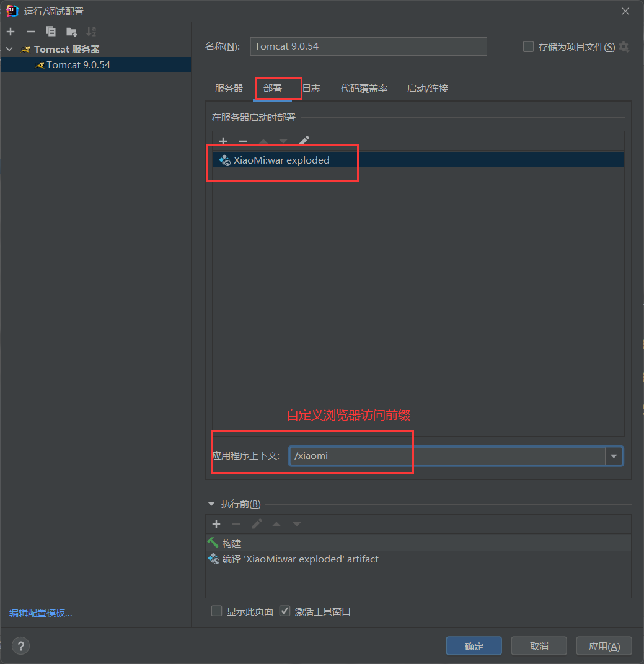Select XiaoMi:war exploded deployment row

(x=418, y=160)
